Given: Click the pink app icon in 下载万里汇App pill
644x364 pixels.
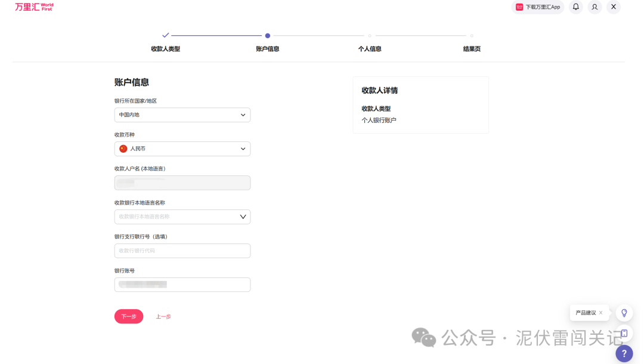Looking at the screenshot, I should 520,7.
